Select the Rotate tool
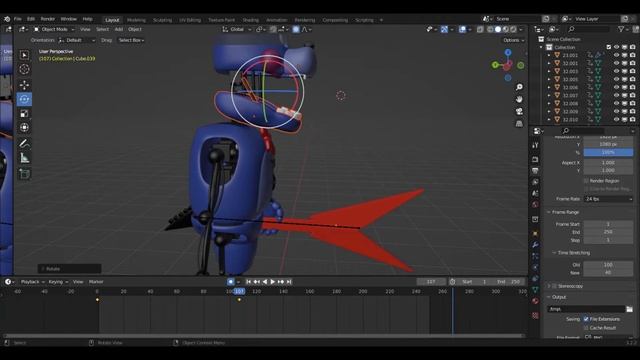Image resolution: width=640 pixels, height=360 pixels. (x=24, y=99)
